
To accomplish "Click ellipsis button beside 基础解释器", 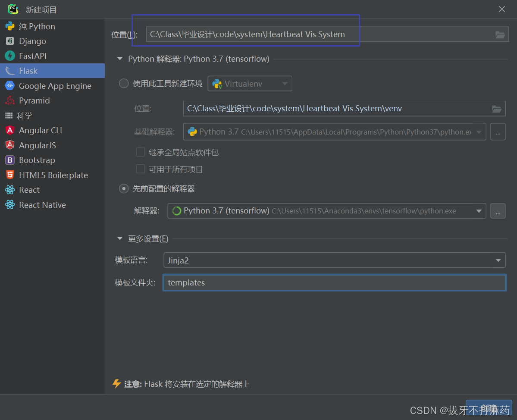I will pos(498,132).
